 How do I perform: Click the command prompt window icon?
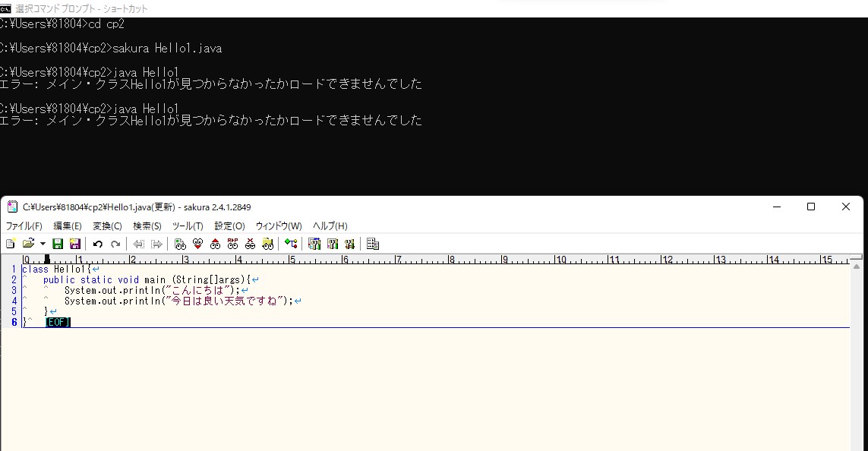5,8
